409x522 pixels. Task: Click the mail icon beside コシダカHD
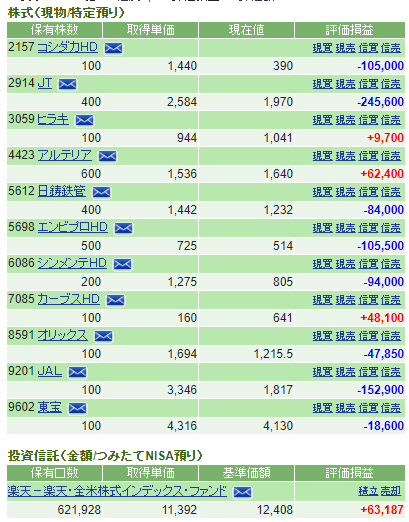pos(113,48)
